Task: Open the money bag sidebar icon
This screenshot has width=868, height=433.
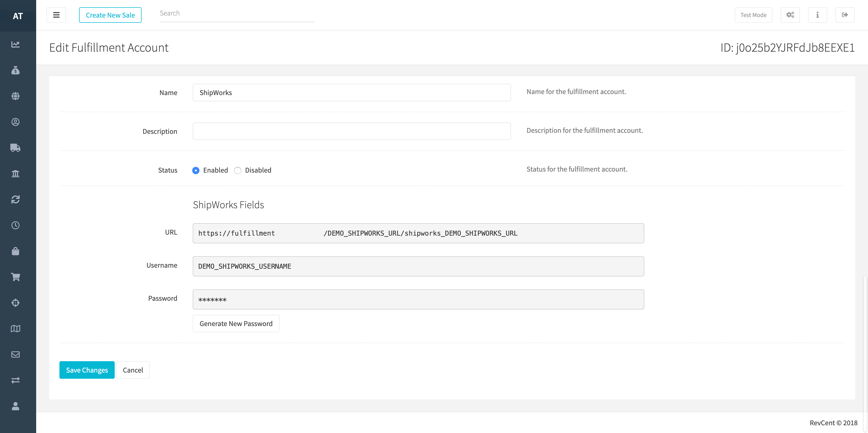Action: [x=16, y=71]
